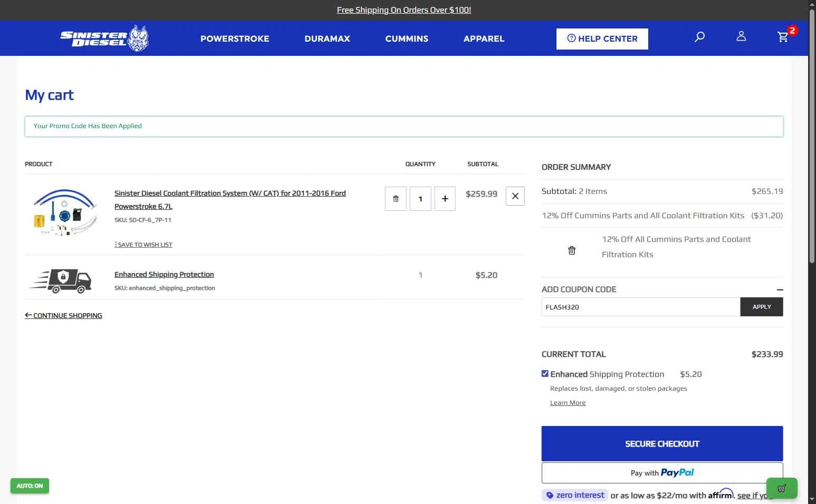Pay with PayPal button
The image size is (816, 504).
[x=662, y=473]
